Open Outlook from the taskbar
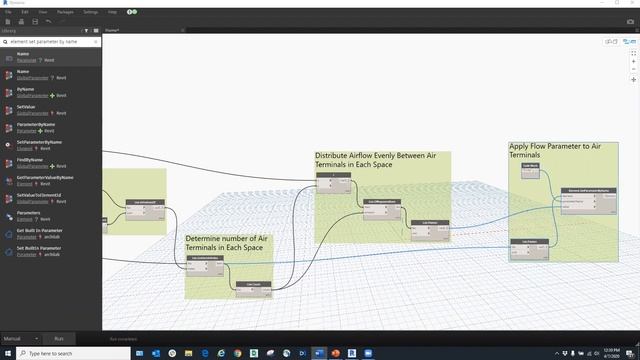Screen dimensions: 640x360 [x=156, y=353]
